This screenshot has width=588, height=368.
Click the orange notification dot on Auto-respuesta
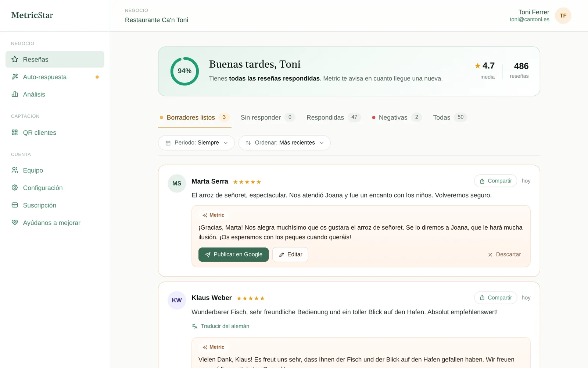(x=97, y=77)
